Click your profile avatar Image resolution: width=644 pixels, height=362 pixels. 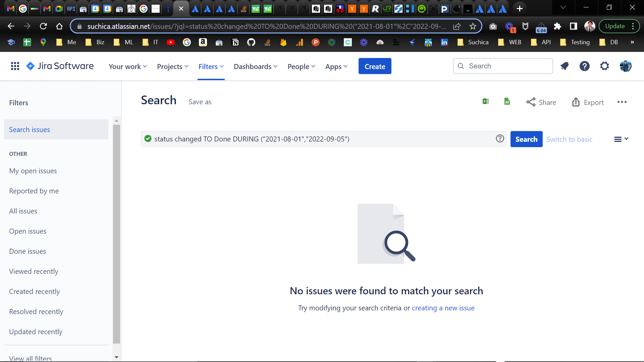coord(626,66)
